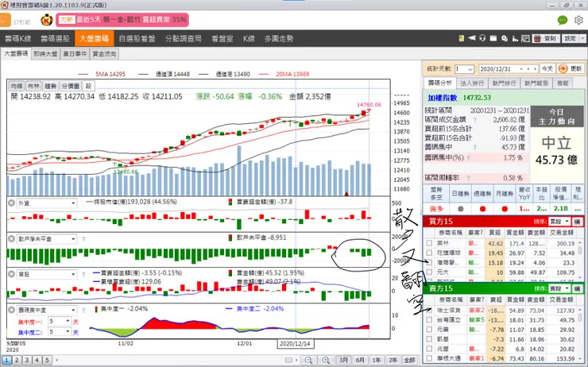Tick the checkbox for 花旗環球 broker
Image resolution: width=588 pixels, height=367 pixels.
point(429,253)
